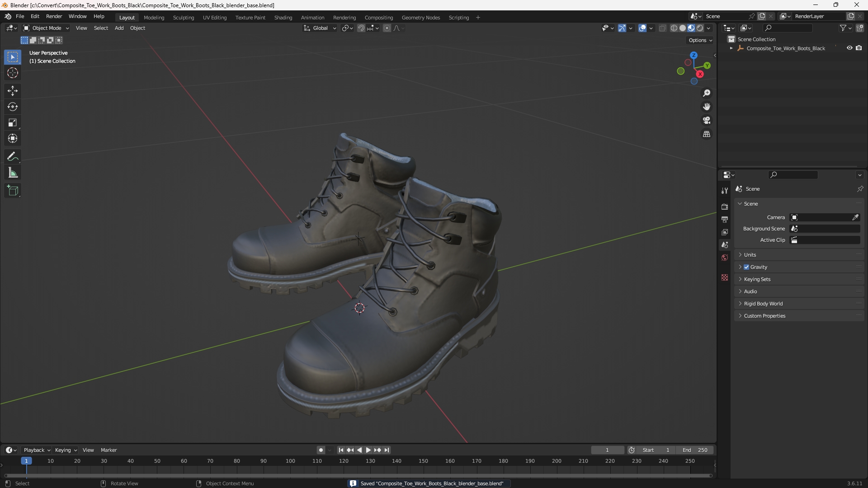Image resolution: width=868 pixels, height=488 pixels.
Task: Select the Measure tool
Action: pos(13,173)
